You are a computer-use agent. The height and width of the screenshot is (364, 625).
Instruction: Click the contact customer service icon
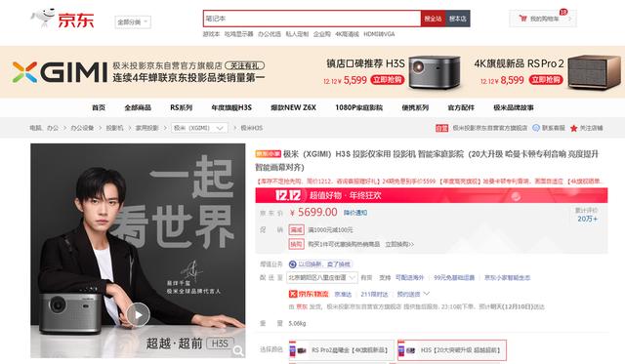[536, 128]
